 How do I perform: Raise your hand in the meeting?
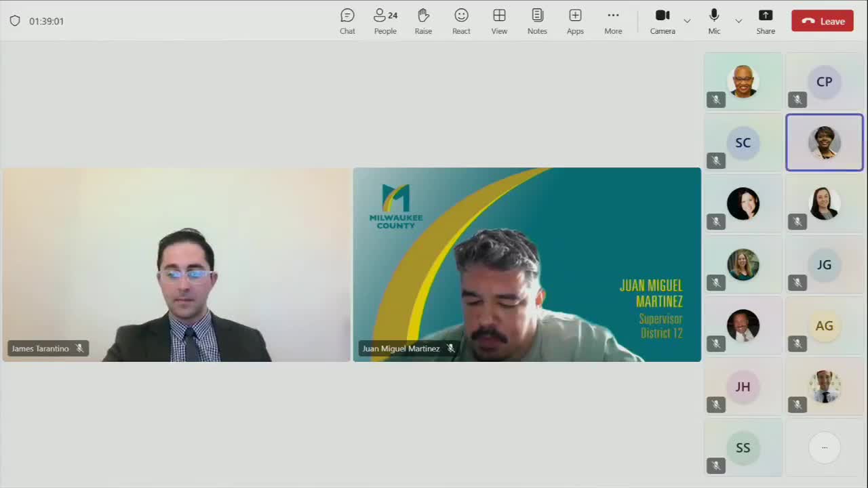[x=423, y=21]
